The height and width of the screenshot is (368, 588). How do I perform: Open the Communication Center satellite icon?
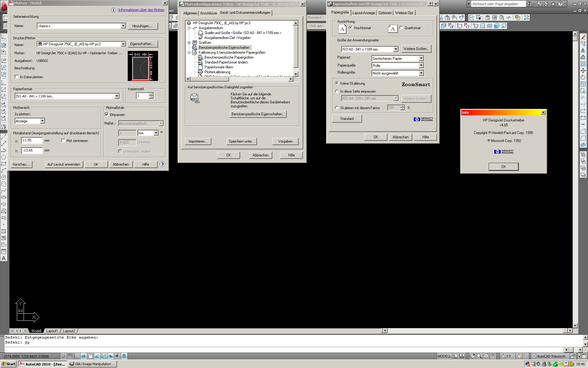[546, 4]
